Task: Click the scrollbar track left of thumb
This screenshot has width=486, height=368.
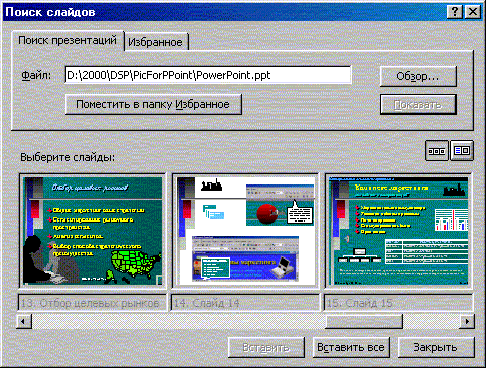Action: [178, 322]
